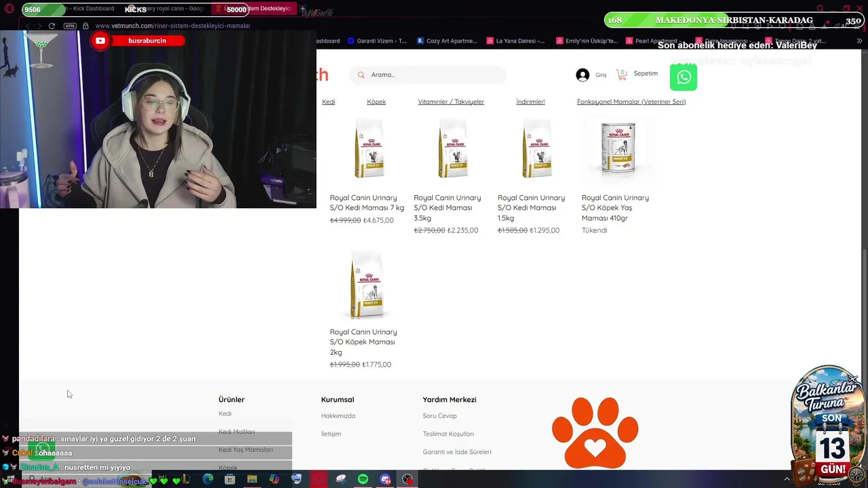Open Royal Canin Urinary S/O Kedi Maması 7 kg
The width and height of the screenshot is (868, 488).
point(367,203)
